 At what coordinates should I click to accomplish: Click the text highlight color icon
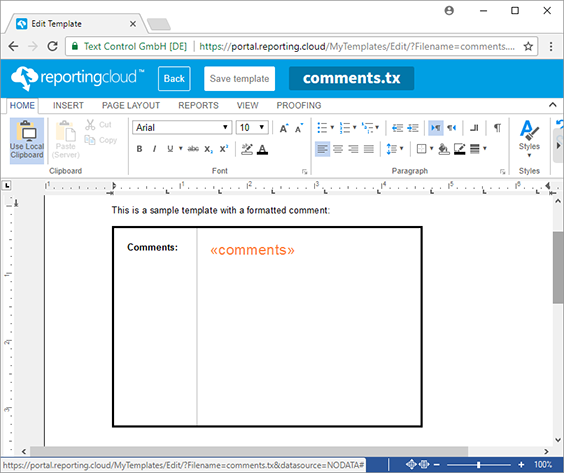pyautogui.click(x=247, y=149)
